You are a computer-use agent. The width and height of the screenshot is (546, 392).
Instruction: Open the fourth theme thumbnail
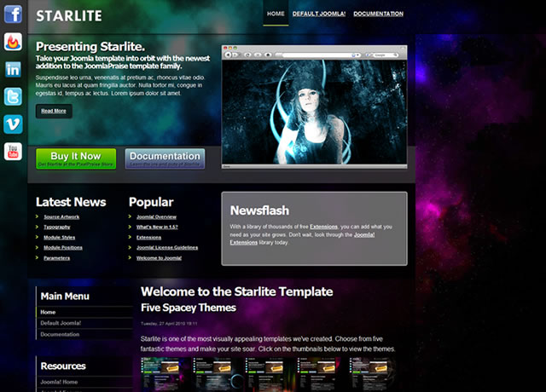(x=318, y=374)
